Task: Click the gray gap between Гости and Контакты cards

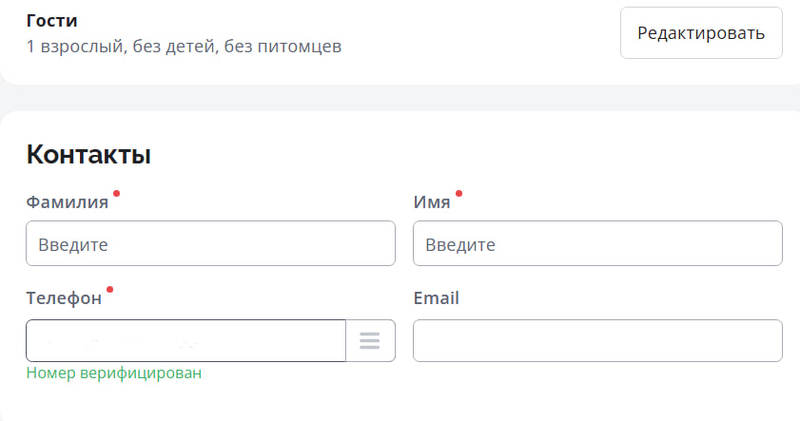Action: point(400,98)
